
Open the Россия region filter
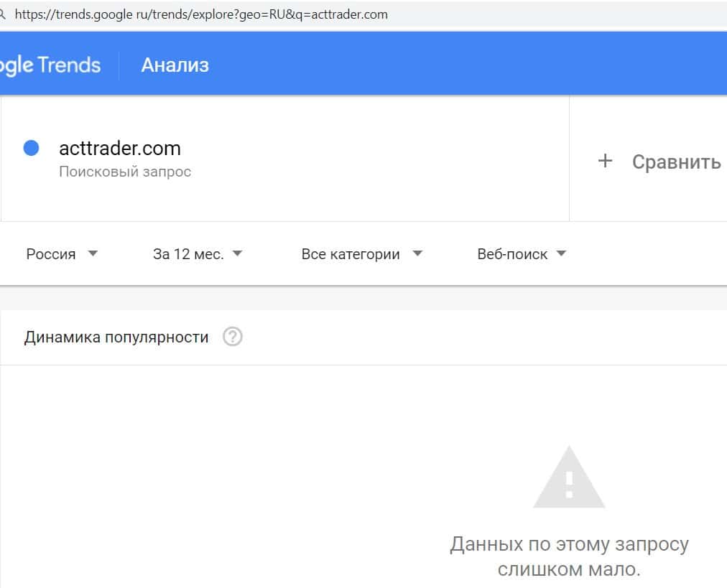click(51, 254)
